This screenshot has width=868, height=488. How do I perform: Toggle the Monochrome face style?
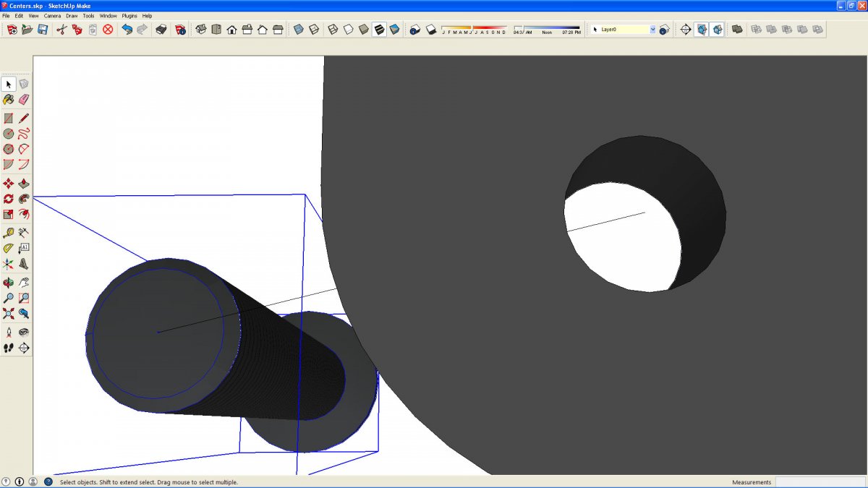[394, 30]
